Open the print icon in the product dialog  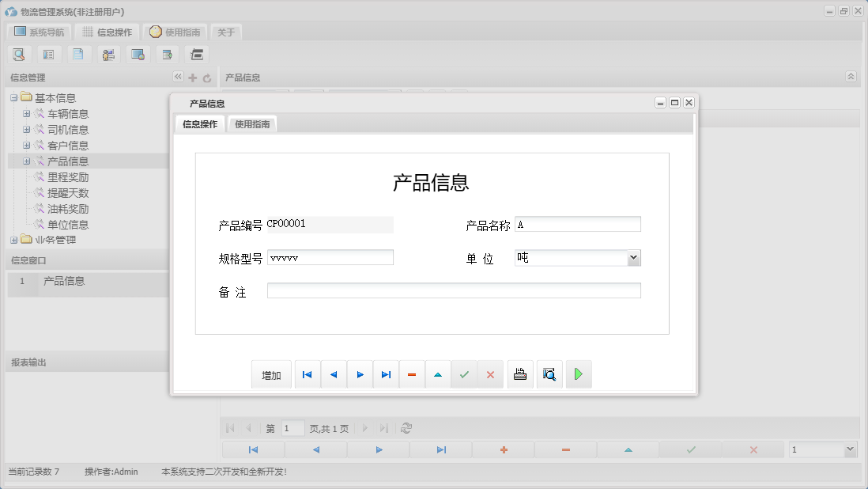520,373
